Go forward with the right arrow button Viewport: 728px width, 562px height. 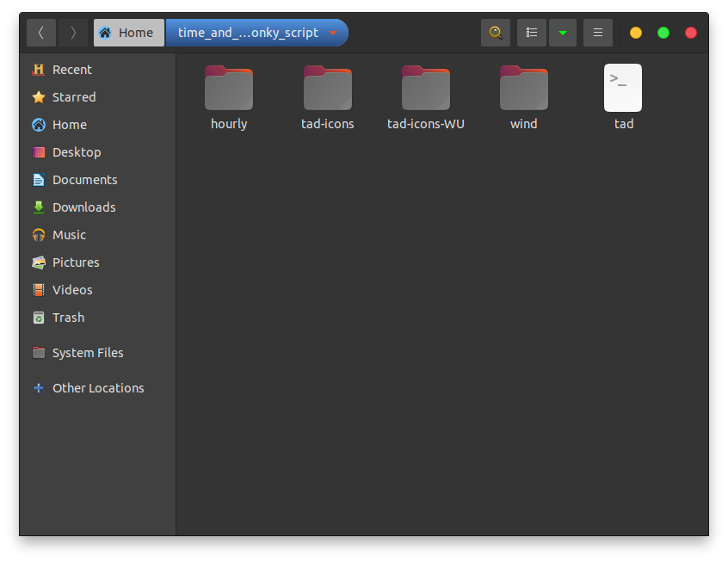point(72,33)
